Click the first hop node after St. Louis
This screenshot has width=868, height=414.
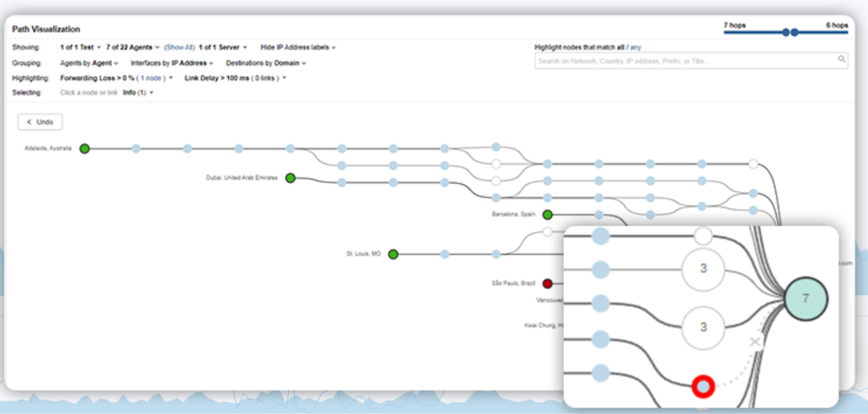[444, 254]
